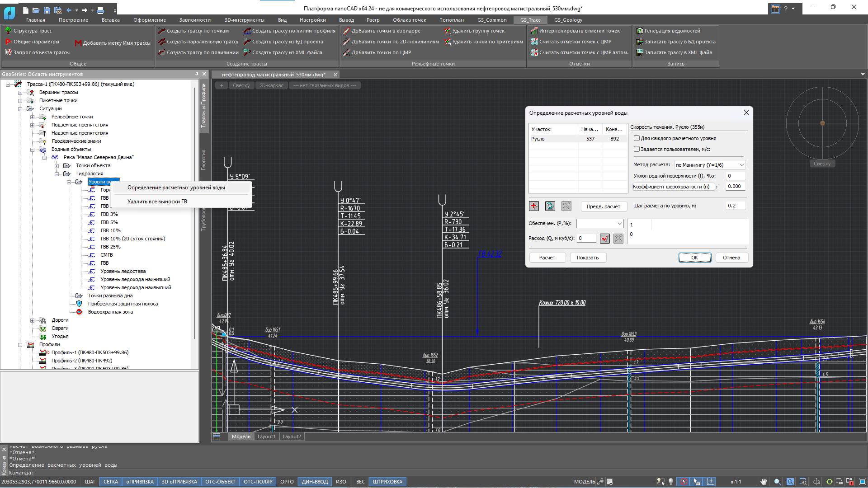868x488 pixels.
Task: Open the Обеспечен. (P,%) combo box
Action: click(600, 223)
